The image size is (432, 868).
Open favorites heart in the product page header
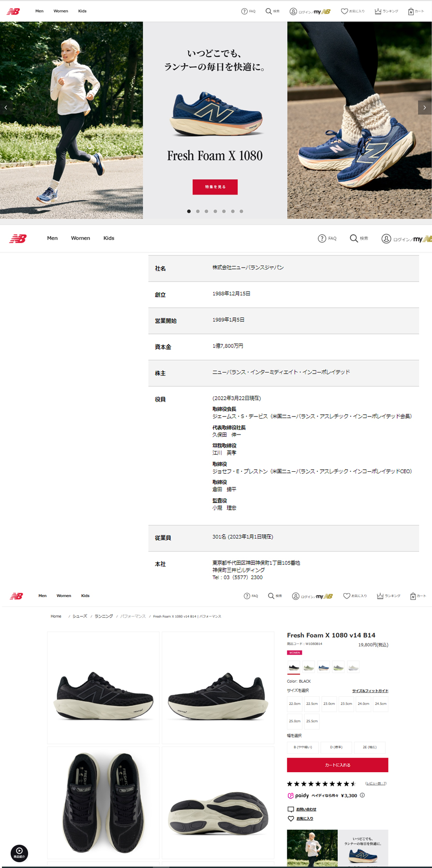click(355, 596)
